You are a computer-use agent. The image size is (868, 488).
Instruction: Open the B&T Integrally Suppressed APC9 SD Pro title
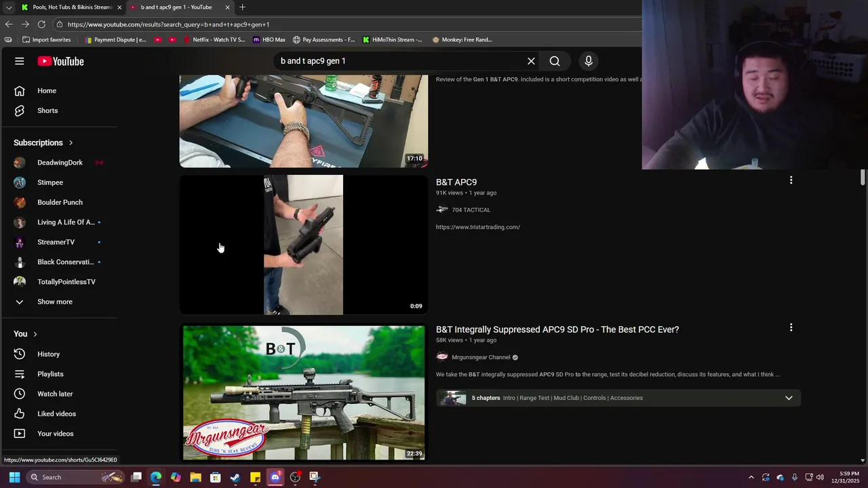point(557,329)
